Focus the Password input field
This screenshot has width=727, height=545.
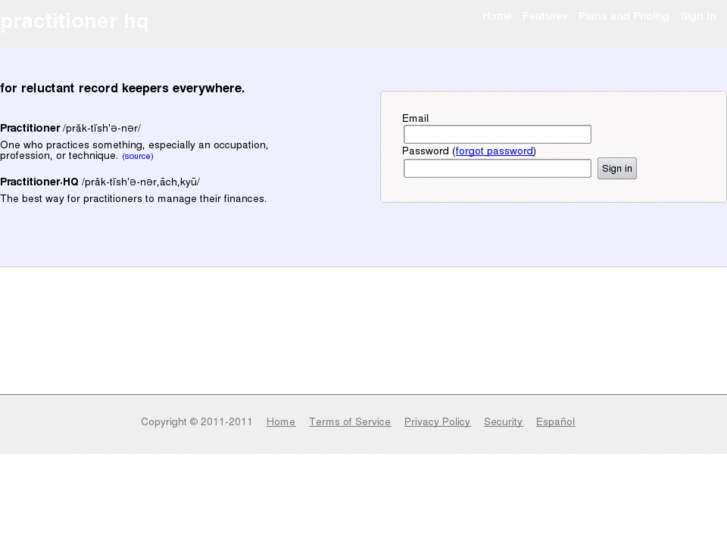click(x=497, y=168)
